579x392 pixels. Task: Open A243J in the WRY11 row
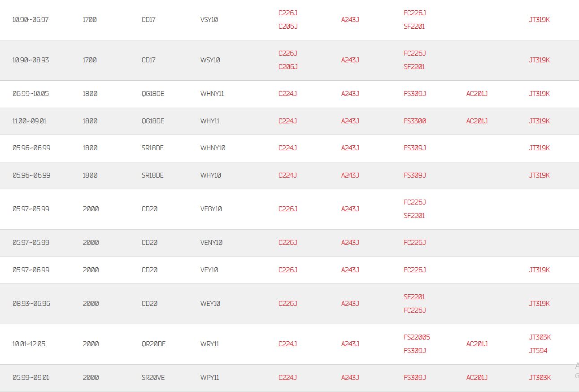350,344
